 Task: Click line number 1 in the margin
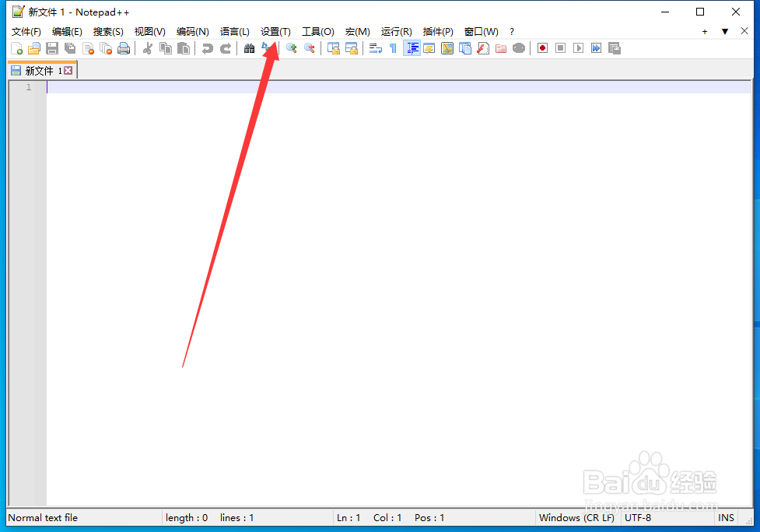[x=29, y=87]
